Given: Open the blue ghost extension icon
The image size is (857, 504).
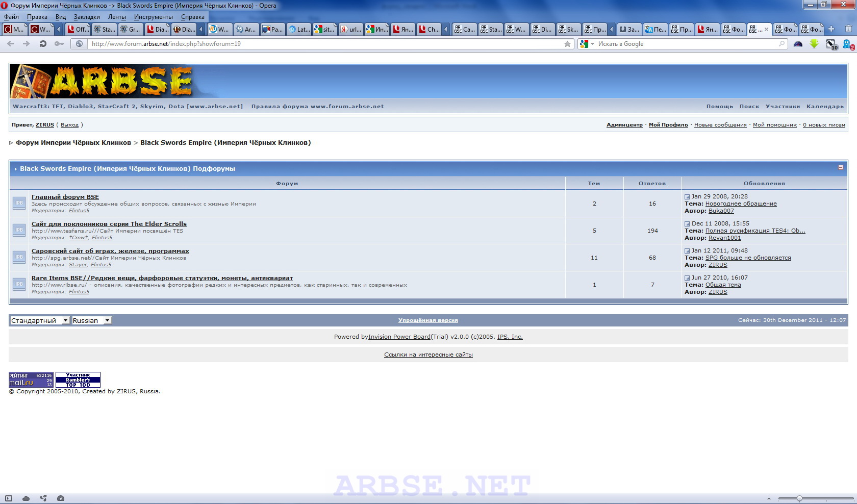Looking at the screenshot, I should (x=848, y=44).
